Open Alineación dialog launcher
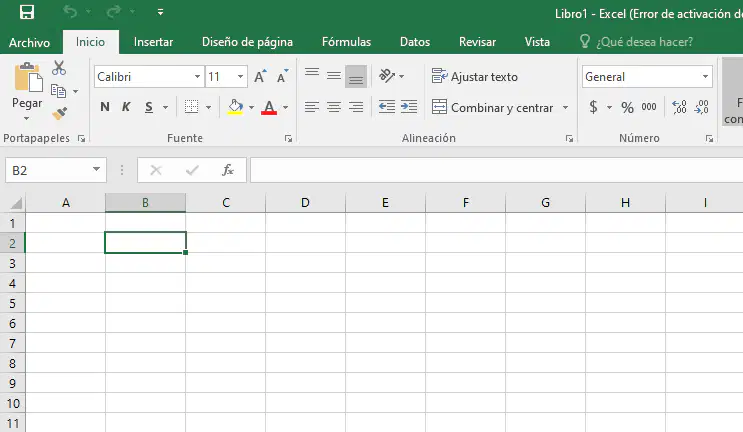The image size is (743, 432). coord(569,139)
